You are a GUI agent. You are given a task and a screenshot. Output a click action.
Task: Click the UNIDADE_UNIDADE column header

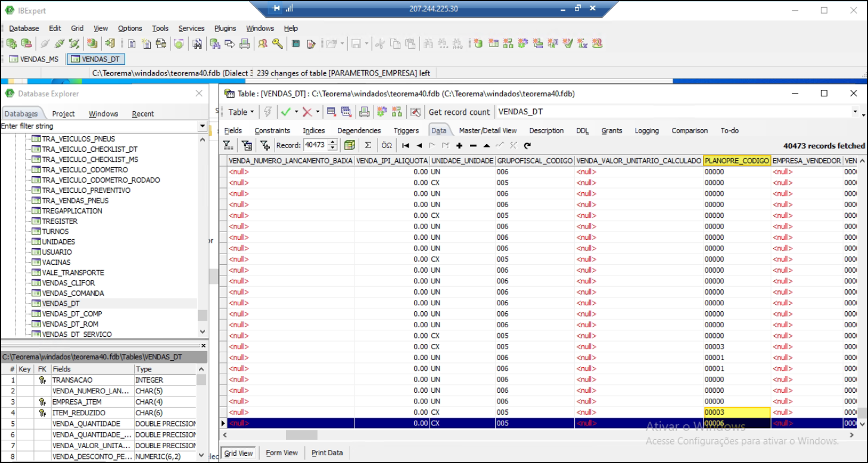(x=462, y=161)
